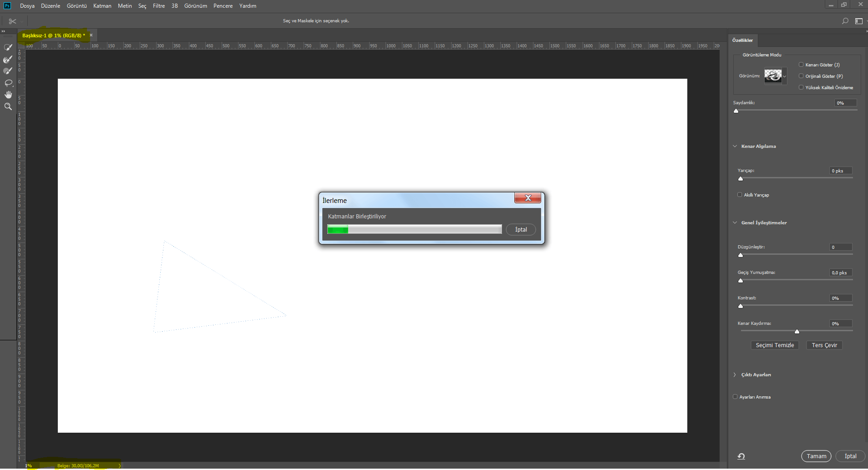868x470 pixels.
Task: Confirm with the Tamam button
Action: click(x=816, y=456)
